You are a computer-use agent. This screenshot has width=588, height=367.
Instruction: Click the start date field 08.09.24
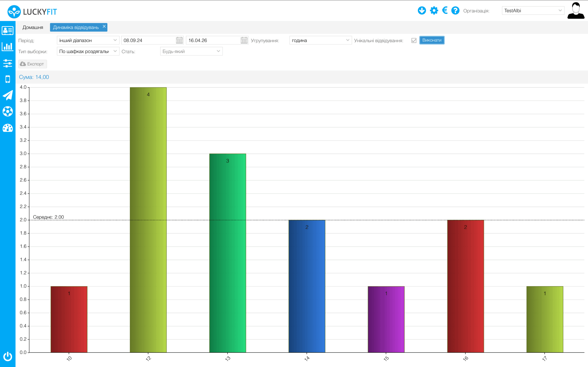[x=148, y=40]
